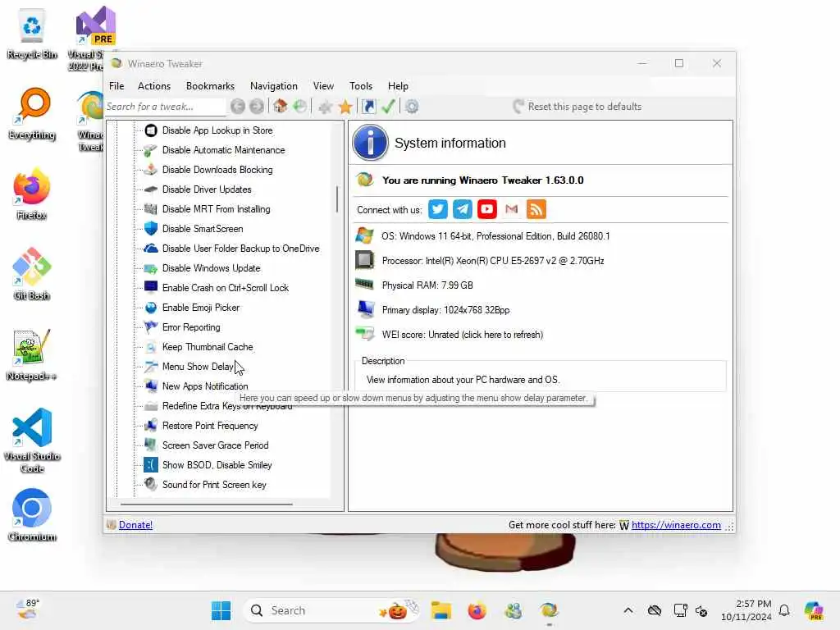
Task: Go forward with the toolbar forward arrow
Action: (257, 107)
